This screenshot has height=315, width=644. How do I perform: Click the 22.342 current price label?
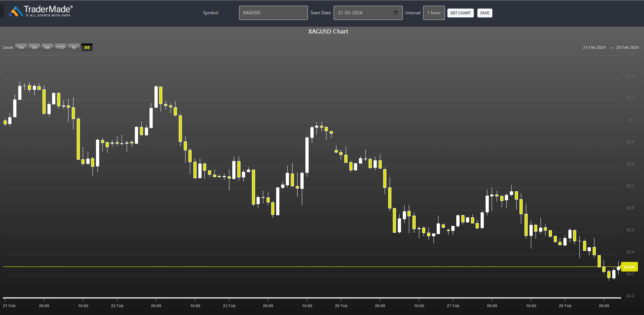(629, 267)
